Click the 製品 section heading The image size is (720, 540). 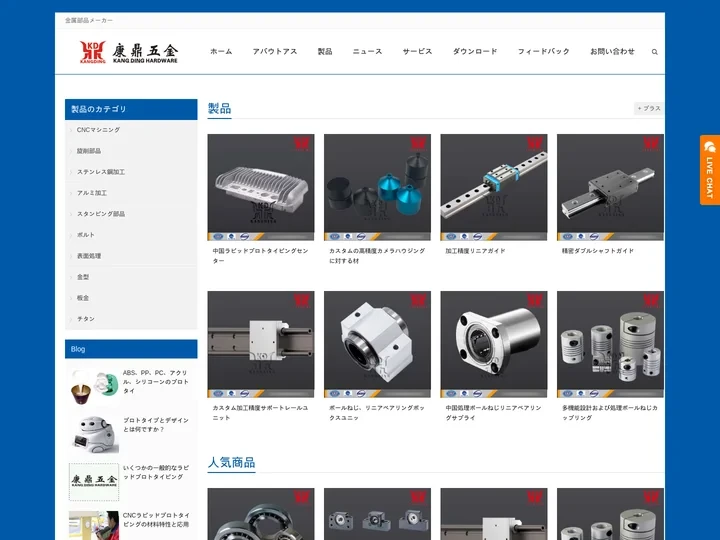219,108
